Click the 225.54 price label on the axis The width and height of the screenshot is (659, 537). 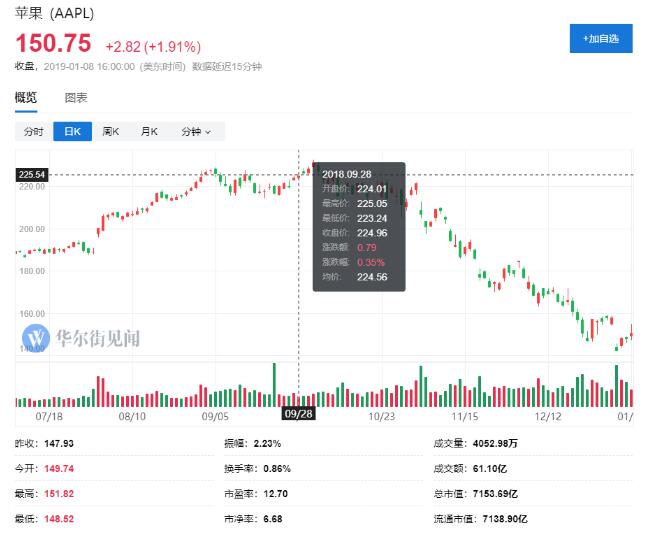tap(33, 175)
